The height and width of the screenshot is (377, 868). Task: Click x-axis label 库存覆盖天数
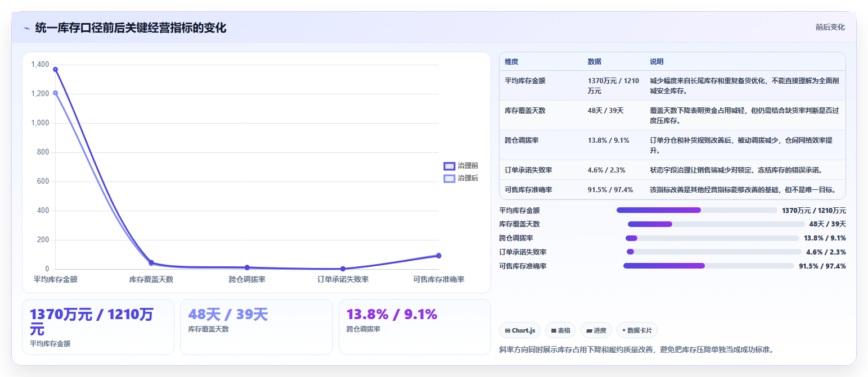pos(151,279)
